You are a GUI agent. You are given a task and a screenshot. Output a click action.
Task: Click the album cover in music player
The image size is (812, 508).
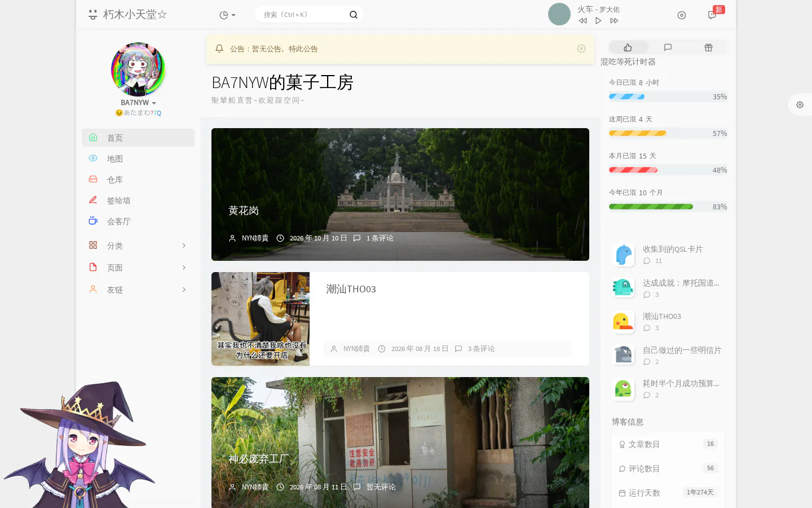point(559,14)
